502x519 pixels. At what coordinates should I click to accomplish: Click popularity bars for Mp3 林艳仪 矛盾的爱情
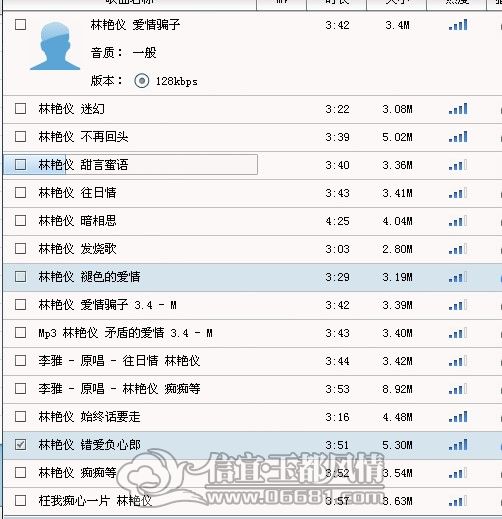click(458, 333)
